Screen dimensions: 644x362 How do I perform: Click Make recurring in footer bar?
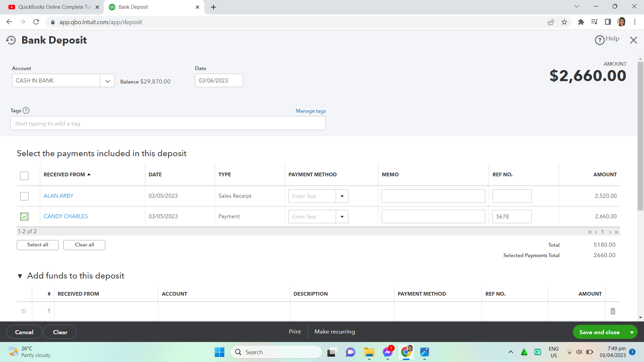pyautogui.click(x=334, y=331)
